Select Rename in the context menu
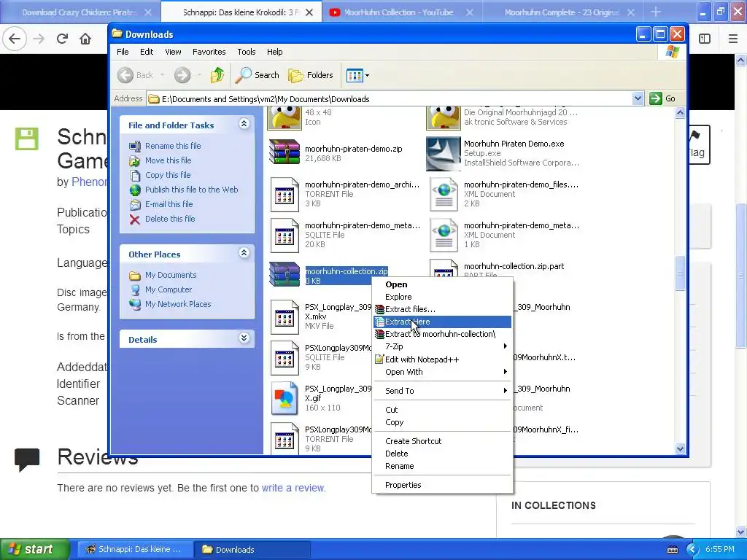Screen dimensions: 747x560 pyautogui.click(x=442, y=466)
